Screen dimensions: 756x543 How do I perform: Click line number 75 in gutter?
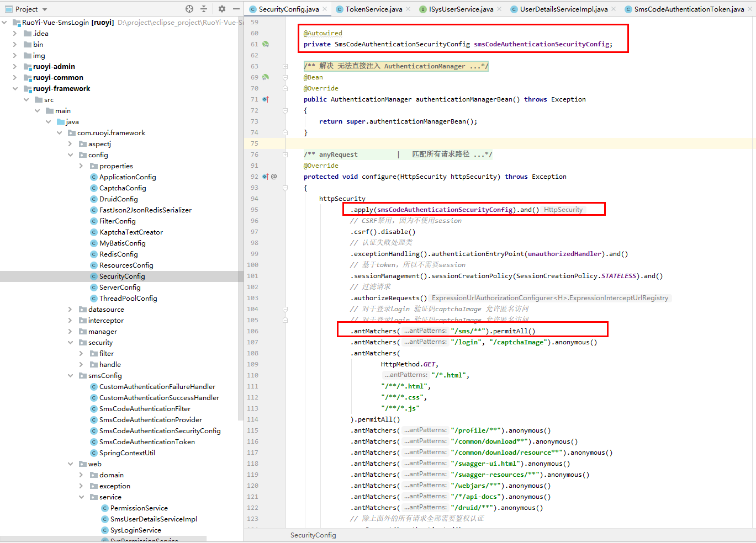(254, 143)
